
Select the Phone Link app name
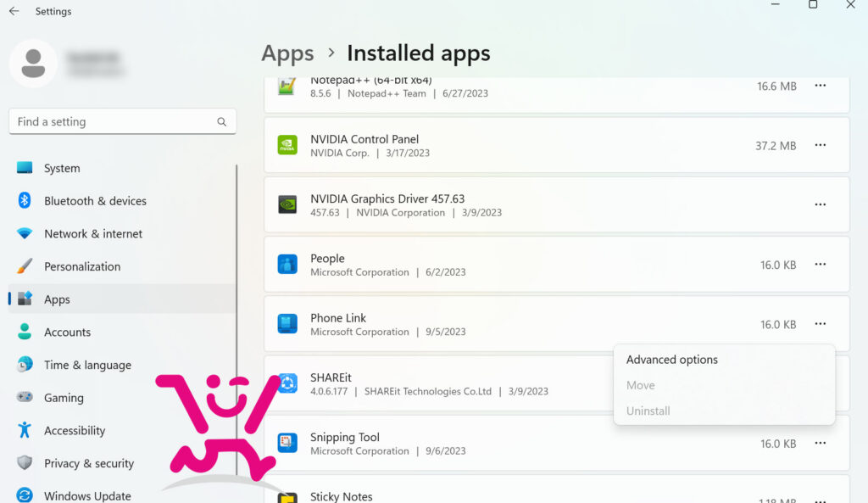(x=337, y=318)
